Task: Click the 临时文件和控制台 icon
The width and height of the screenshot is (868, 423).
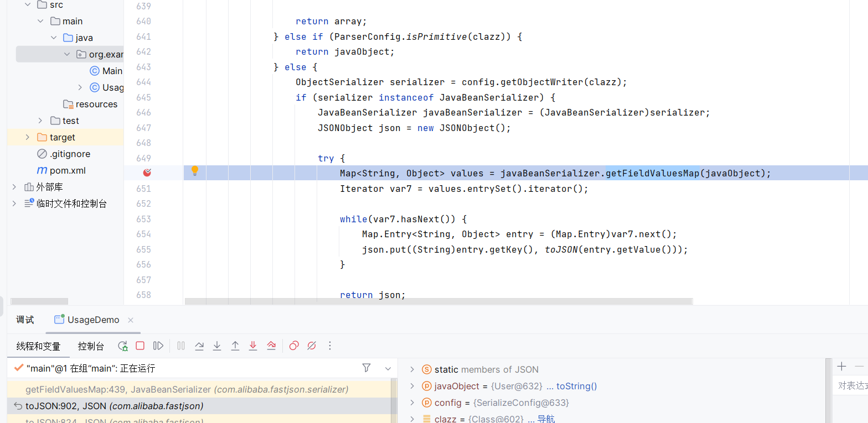Action: pos(29,203)
